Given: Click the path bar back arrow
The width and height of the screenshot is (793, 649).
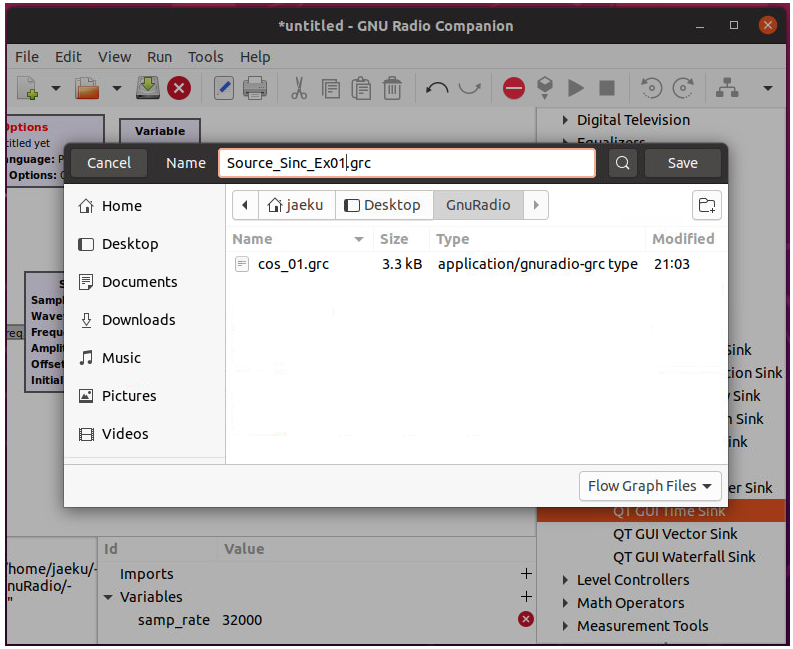Looking at the screenshot, I should tap(245, 205).
